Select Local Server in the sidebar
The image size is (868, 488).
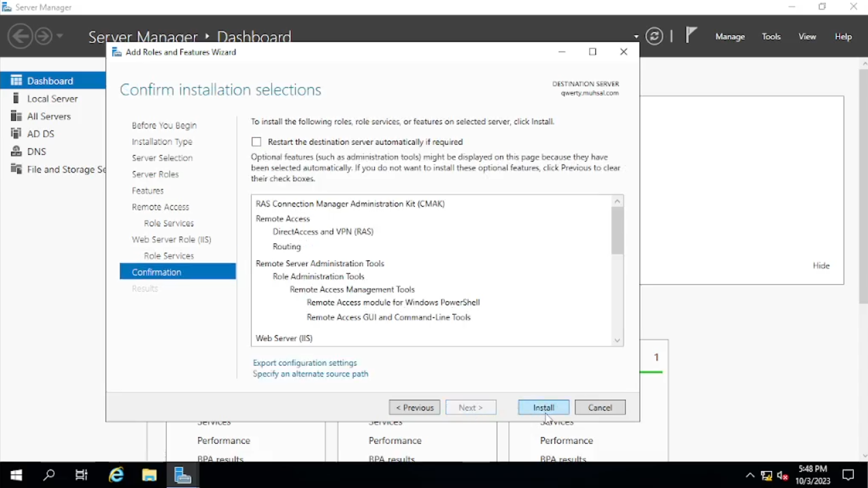[52, 99]
